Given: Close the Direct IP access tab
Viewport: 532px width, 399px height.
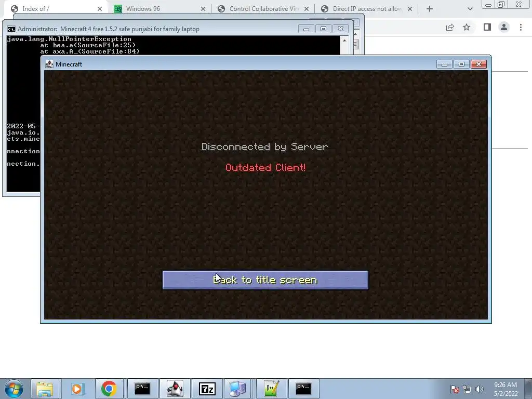Looking at the screenshot, I should click(410, 9).
